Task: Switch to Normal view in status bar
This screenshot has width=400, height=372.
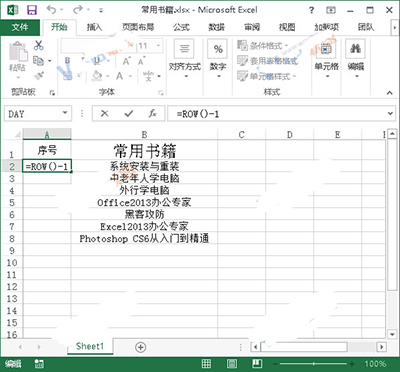Action: pos(206,364)
